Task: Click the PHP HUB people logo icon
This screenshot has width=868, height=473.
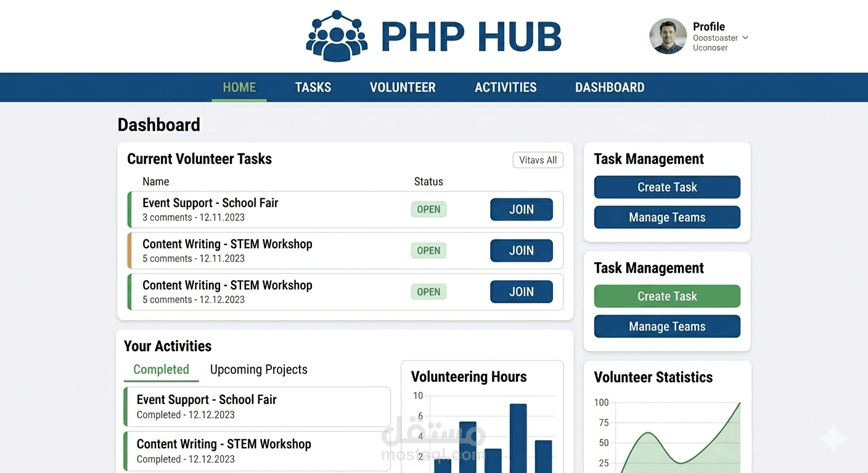Action: click(x=337, y=36)
